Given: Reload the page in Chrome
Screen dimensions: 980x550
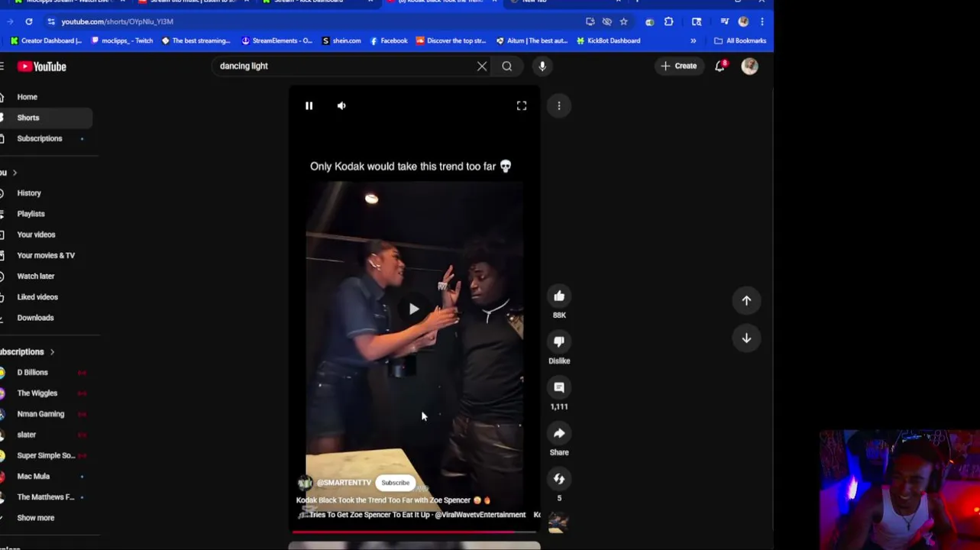Looking at the screenshot, I should (x=29, y=21).
